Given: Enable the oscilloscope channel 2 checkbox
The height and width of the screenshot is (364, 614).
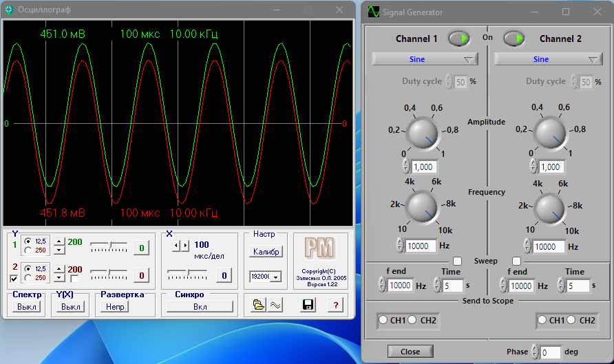Looking at the screenshot, I should pyautogui.click(x=14, y=279).
